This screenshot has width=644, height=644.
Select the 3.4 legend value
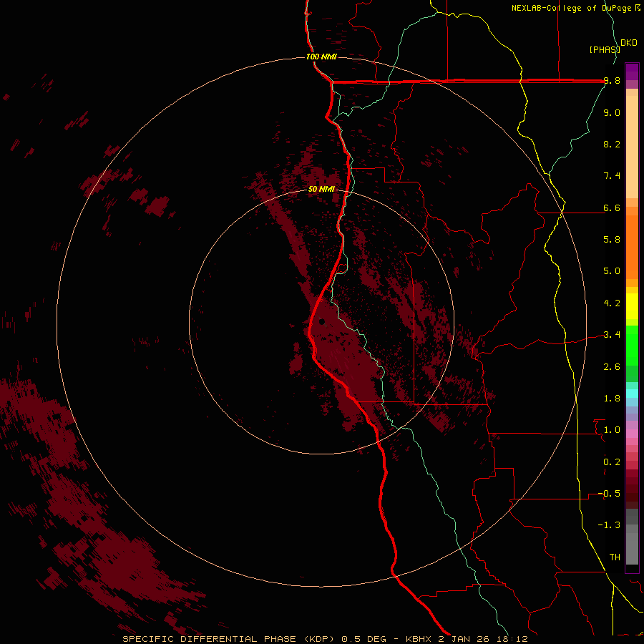[x=612, y=335]
